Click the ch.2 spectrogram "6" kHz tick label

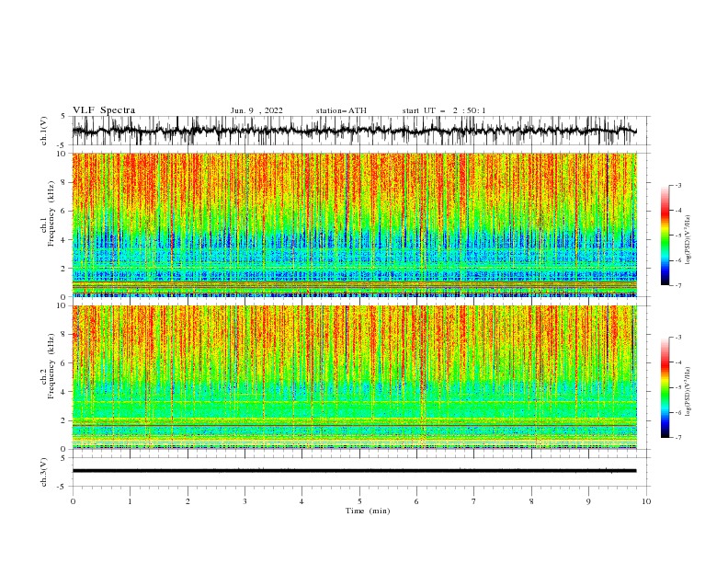63,363
